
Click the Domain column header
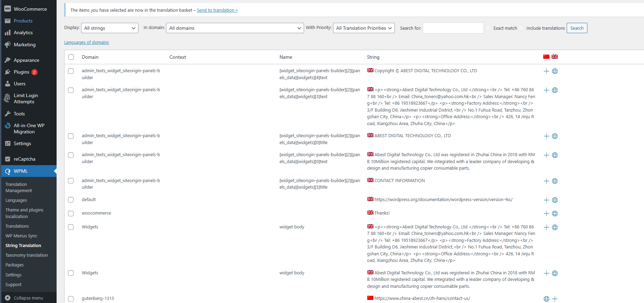pyautogui.click(x=90, y=57)
